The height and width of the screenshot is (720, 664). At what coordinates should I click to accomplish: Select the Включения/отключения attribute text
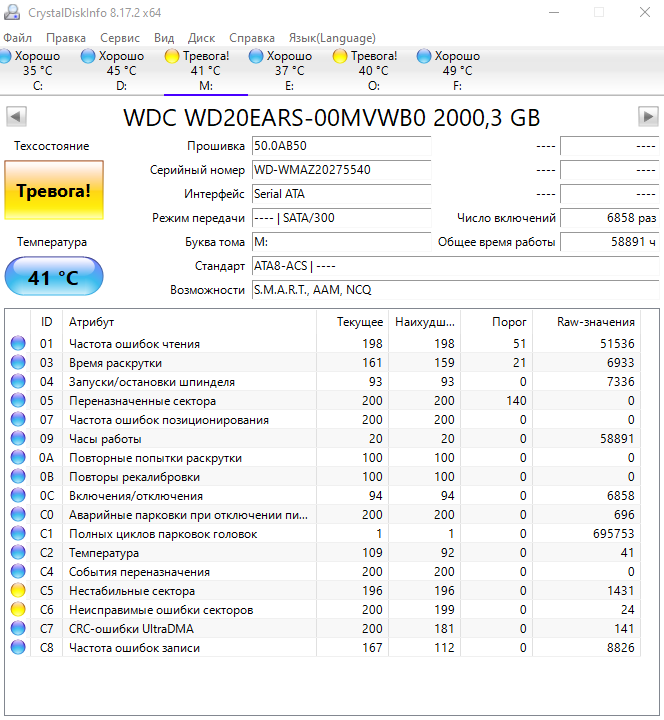point(135,496)
